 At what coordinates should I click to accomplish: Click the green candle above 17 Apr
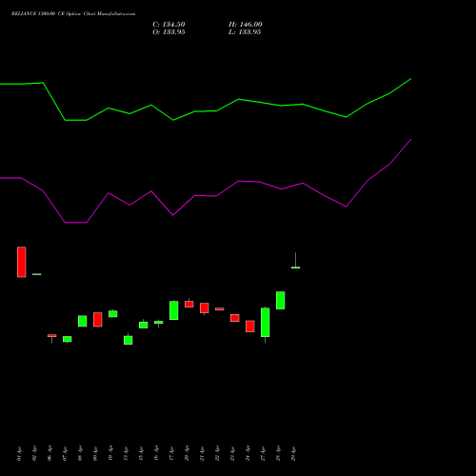pos(174,310)
